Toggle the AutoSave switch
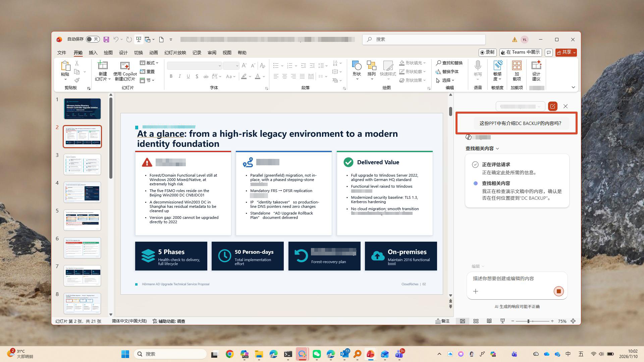Screen dimensions: 644x362 pyautogui.click(x=93, y=39)
